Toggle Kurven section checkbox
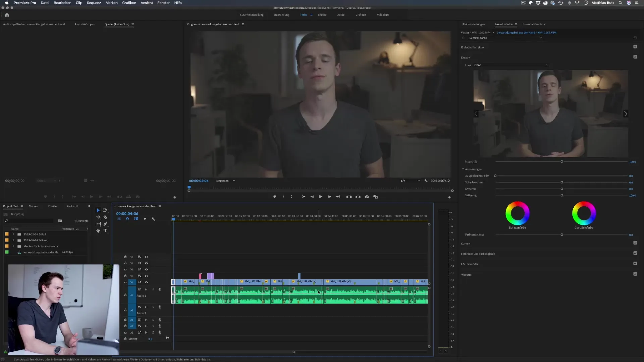Viewport: 644px width, 362px height. [x=635, y=243]
